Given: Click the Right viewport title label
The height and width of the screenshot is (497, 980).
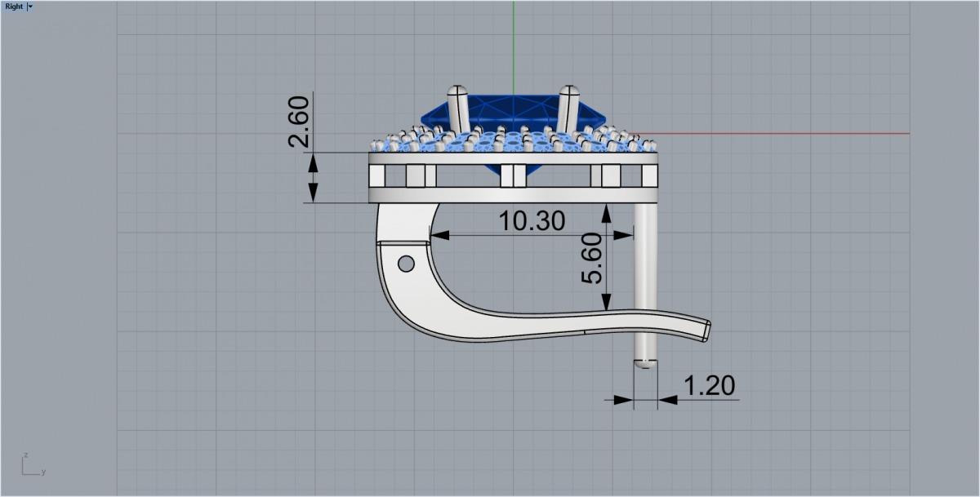Looking at the screenshot, I should pos(15,6).
